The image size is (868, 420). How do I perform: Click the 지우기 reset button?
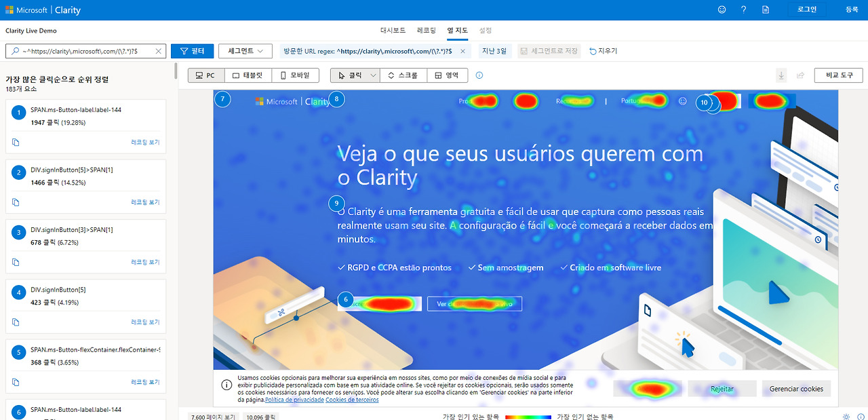click(603, 51)
